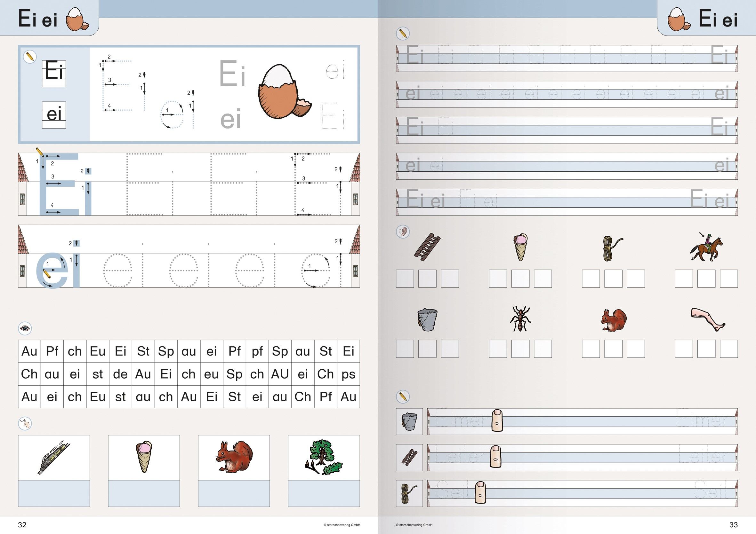
Task: Select the train picture card
Action: click(54, 458)
